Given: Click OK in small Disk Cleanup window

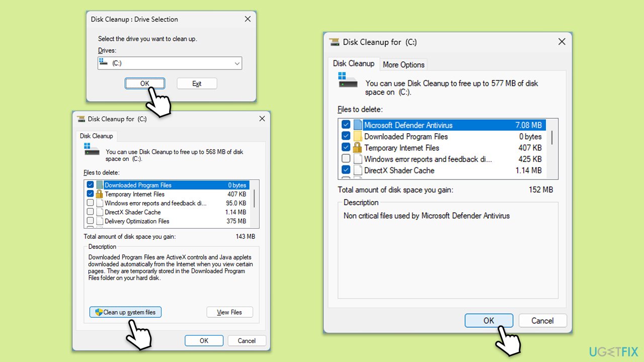Looking at the screenshot, I should click(x=204, y=340).
